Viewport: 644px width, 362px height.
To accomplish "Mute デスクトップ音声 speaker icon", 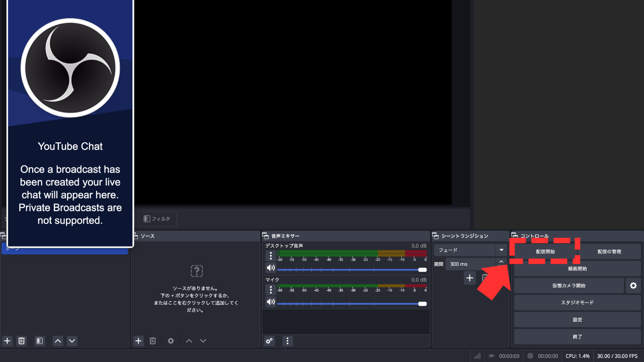I will [x=271, y=268].
